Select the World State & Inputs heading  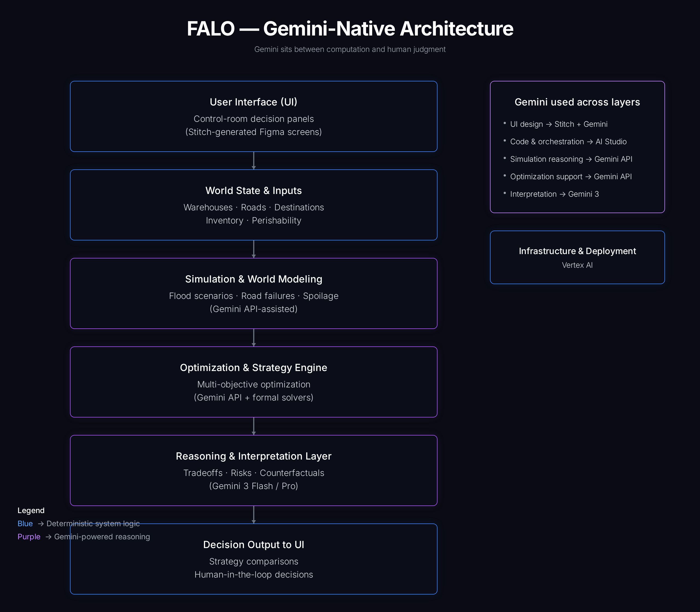pyautogui.click(x=253, y=191)
